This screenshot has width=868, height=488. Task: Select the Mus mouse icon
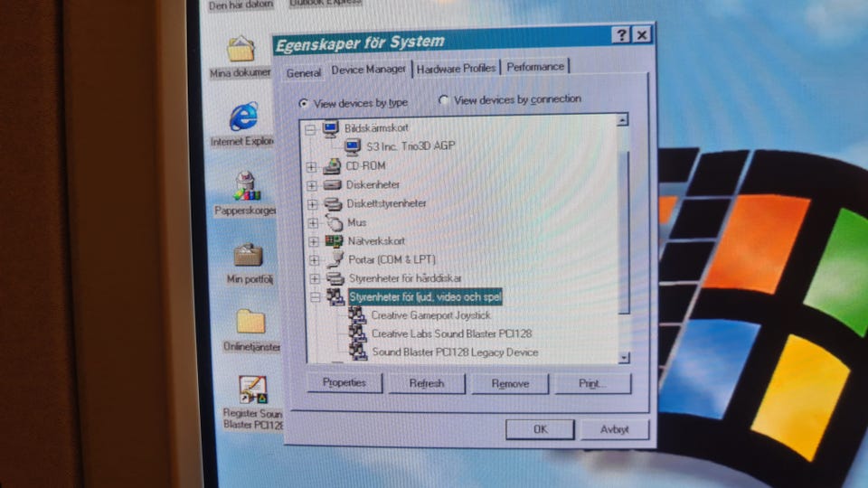(x=334, y=222)
